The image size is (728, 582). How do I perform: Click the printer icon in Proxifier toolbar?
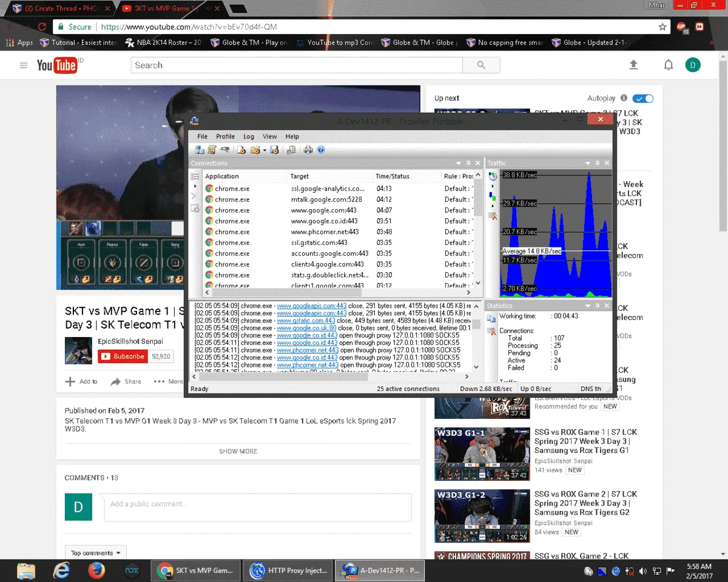click(x=308, y=150)
